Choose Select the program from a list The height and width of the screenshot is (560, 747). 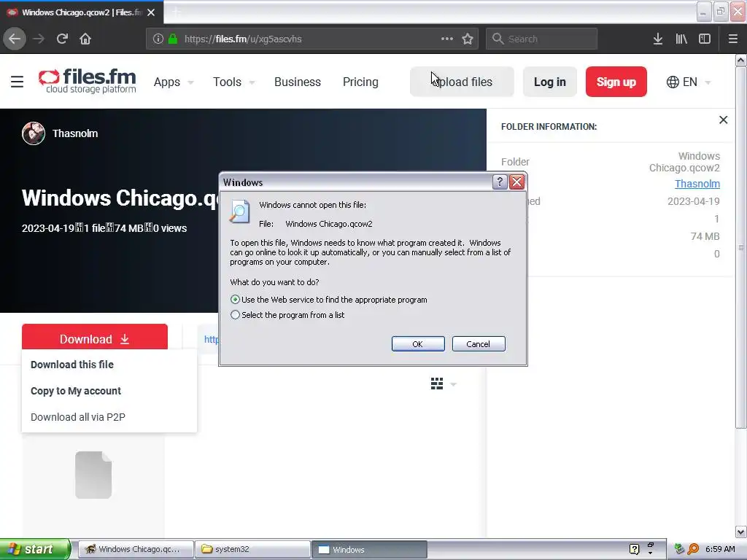point(235,315)
